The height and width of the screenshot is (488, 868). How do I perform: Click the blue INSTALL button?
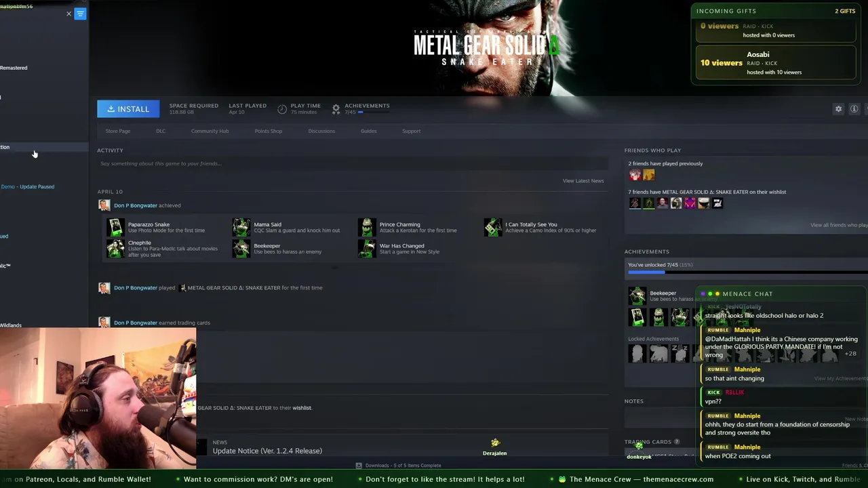coord(128,109)
